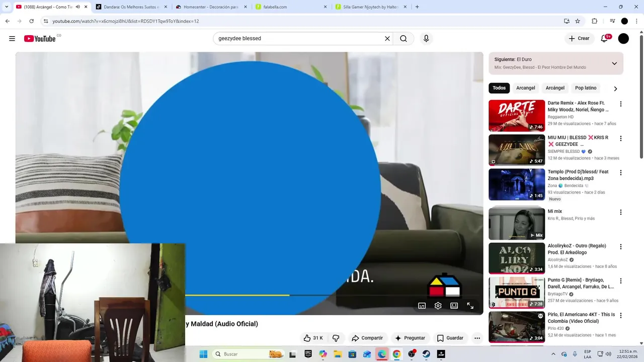Enter fullscreen on the video player
This screenshot has height=362, width=644.
point(470,306)
